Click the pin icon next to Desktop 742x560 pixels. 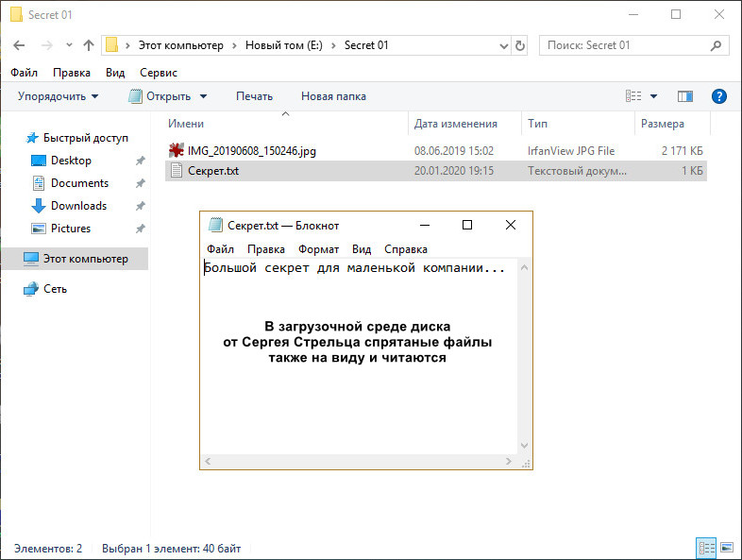[x=140, y=161]
